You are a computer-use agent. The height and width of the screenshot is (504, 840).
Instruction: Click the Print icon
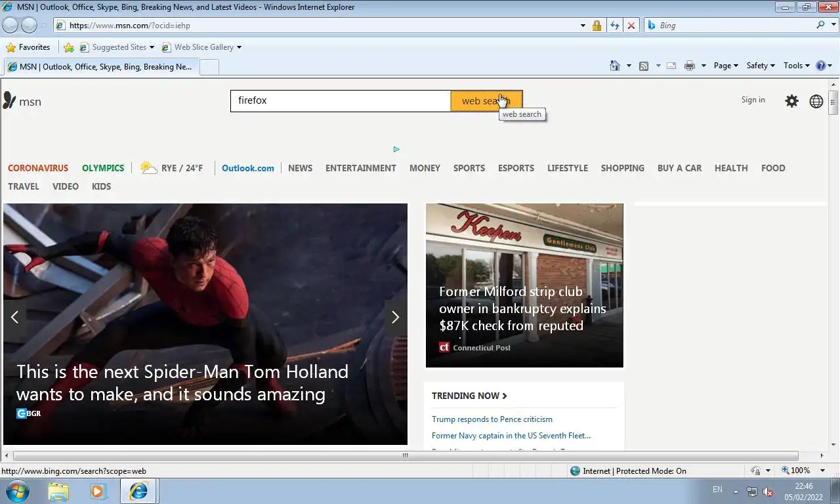[689, 66]
